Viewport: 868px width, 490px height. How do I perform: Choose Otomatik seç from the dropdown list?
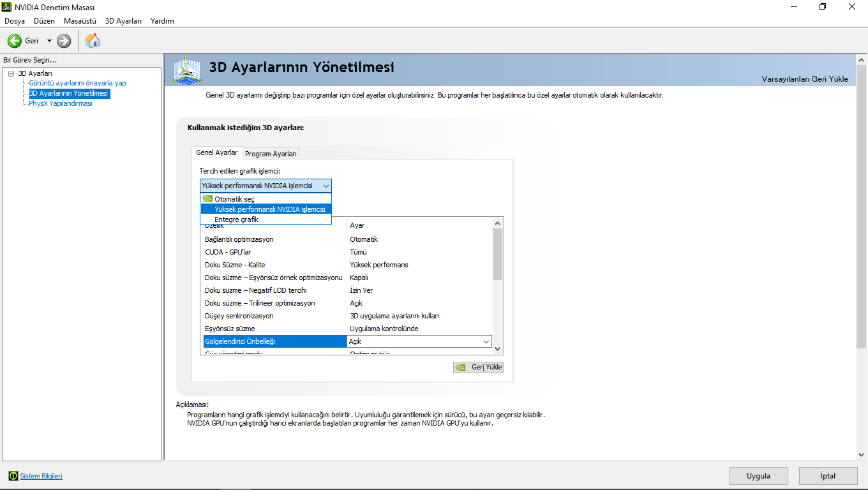coord(266,199)
